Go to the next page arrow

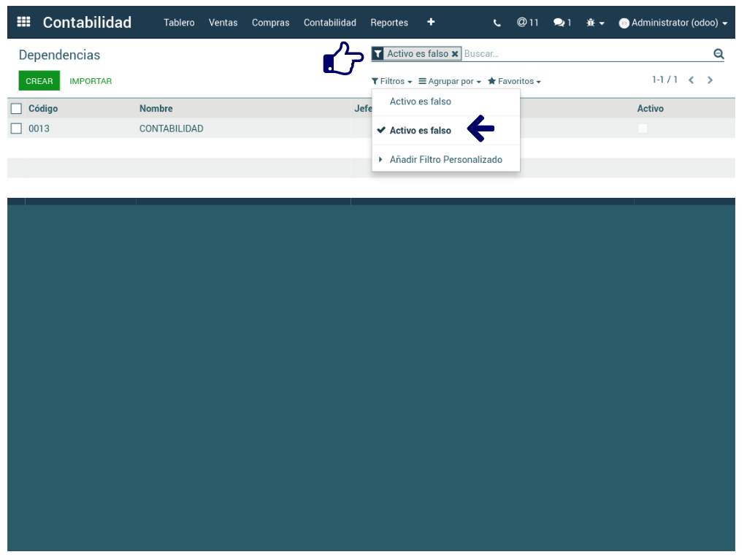coord(710,80)
